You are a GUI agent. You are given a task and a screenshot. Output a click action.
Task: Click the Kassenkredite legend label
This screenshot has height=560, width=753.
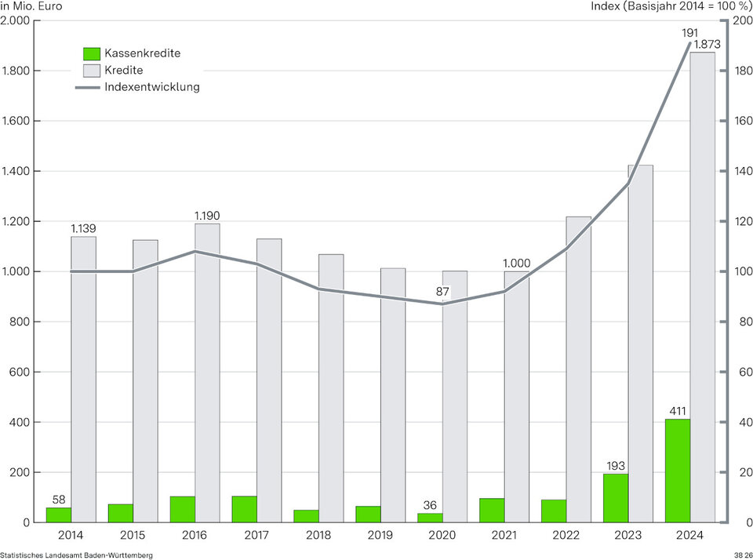[142, 53]
